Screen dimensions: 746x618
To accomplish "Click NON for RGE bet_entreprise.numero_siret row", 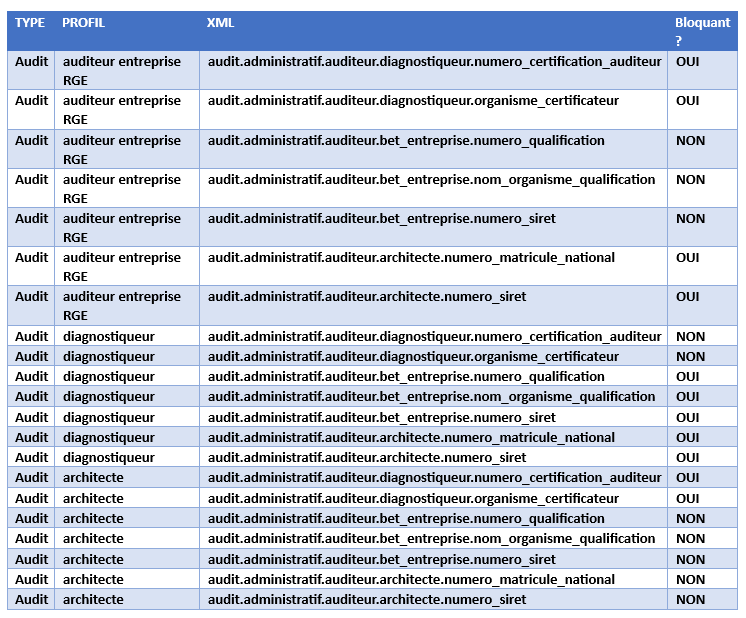I will click(x=690, y=219).
